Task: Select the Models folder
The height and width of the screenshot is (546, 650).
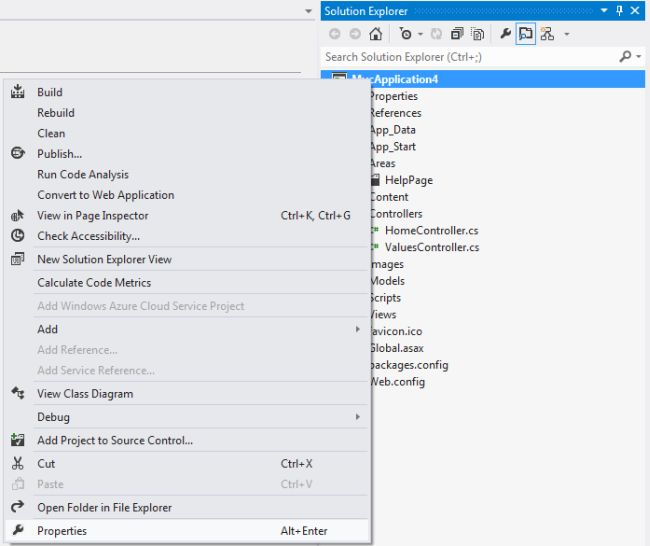Action: [x=388, y=281]
